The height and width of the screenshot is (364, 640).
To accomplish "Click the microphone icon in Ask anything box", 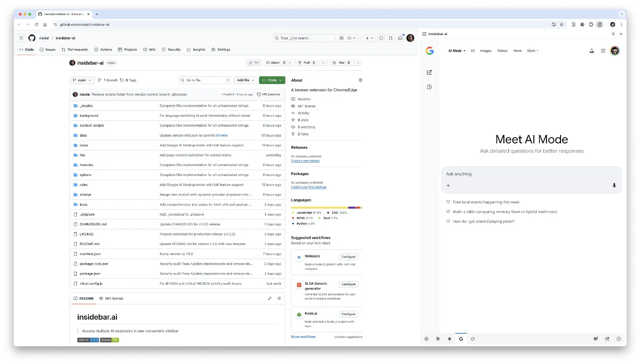I will 614,185.
